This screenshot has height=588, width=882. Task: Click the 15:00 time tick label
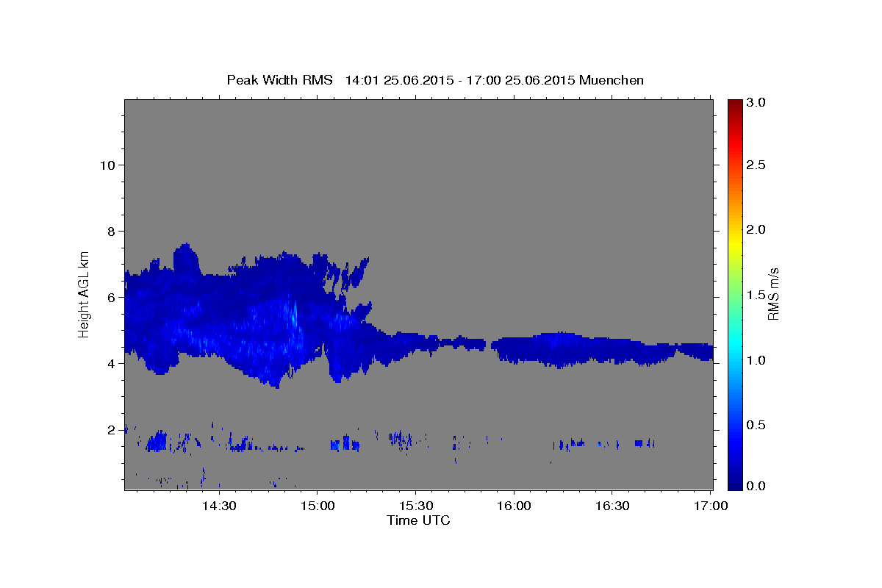coord(317,506)
